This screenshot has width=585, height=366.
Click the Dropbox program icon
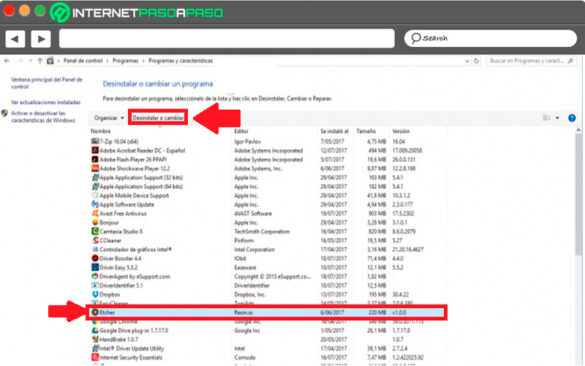(95, 294)
